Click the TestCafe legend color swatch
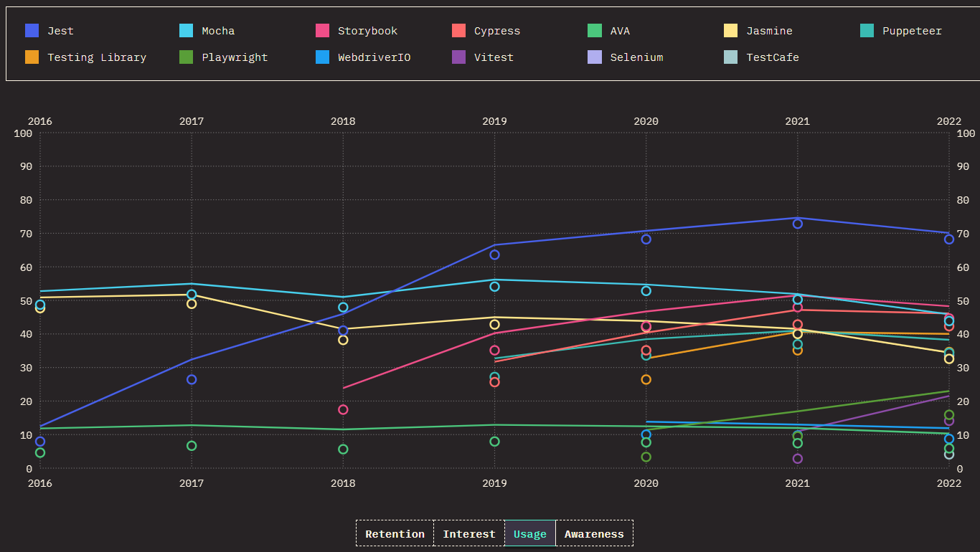Image resolution: width=980 pixels, height=552 pixels. click(x=730, y=57)
